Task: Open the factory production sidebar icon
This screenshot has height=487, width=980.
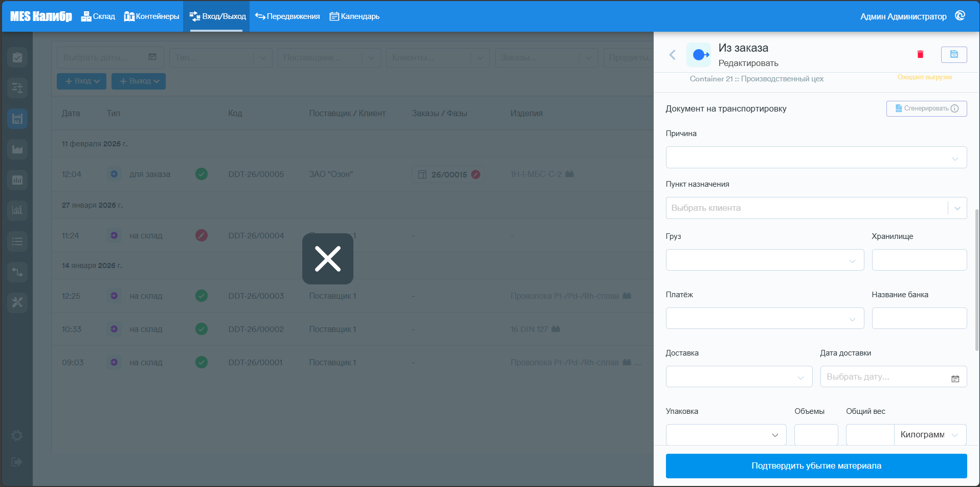Action: pyautogui.click(x=17, y=149)
